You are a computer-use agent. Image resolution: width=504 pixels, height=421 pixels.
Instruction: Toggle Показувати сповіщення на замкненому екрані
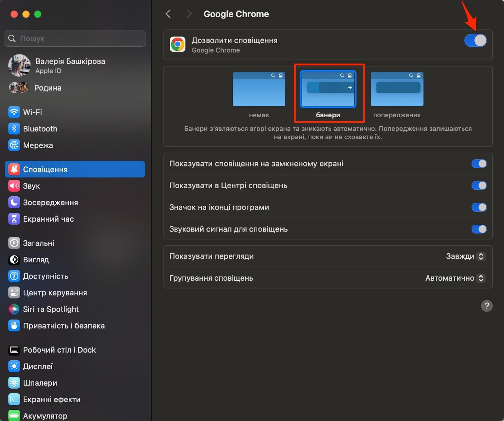click(x=479, y=164)
